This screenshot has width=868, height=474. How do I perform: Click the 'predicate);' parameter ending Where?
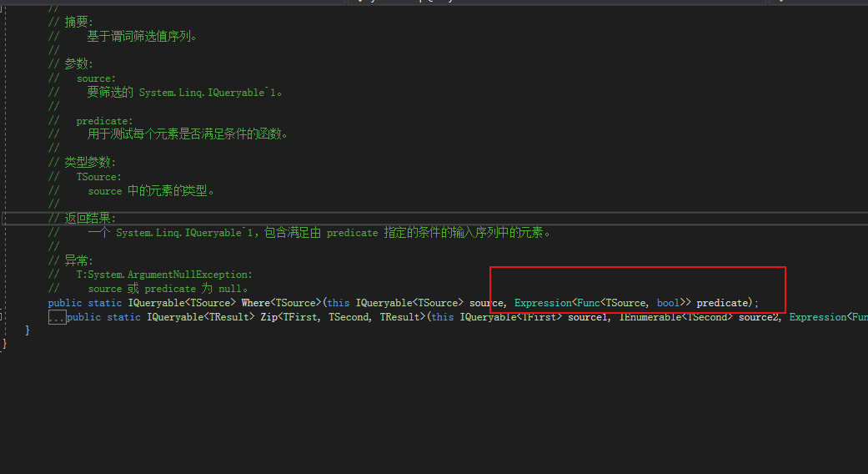coord(727,303)
